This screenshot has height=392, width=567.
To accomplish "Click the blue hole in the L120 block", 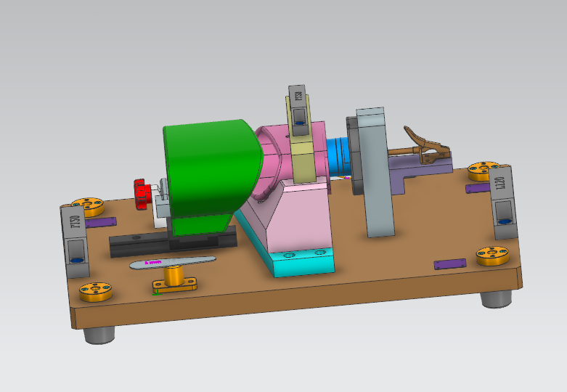I will 505,221.
